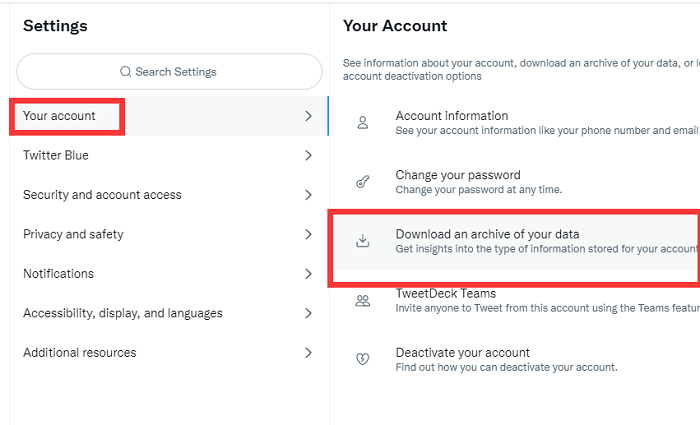
Task: Go to Notifications settings
Action: pyautogui.click(x=58, y=274)
